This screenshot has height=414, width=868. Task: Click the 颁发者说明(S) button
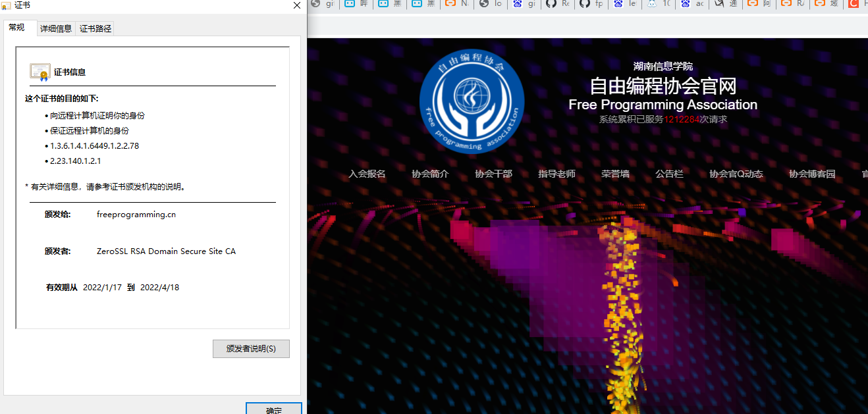click(x=251, y=349)
